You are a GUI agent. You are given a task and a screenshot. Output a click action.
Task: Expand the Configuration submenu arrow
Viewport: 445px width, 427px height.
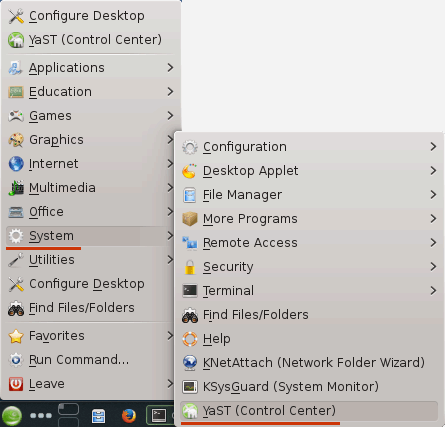433,147
